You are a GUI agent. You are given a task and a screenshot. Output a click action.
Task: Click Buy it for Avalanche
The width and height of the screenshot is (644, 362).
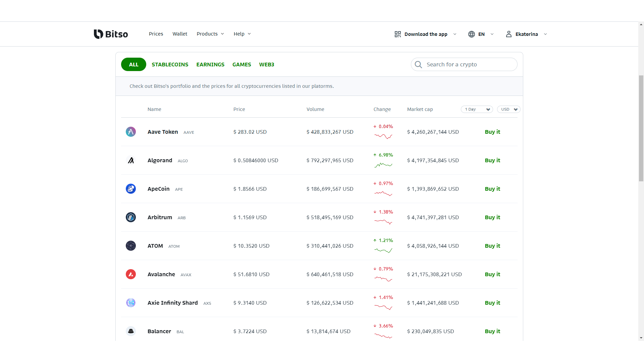click(x=492, y=274)
